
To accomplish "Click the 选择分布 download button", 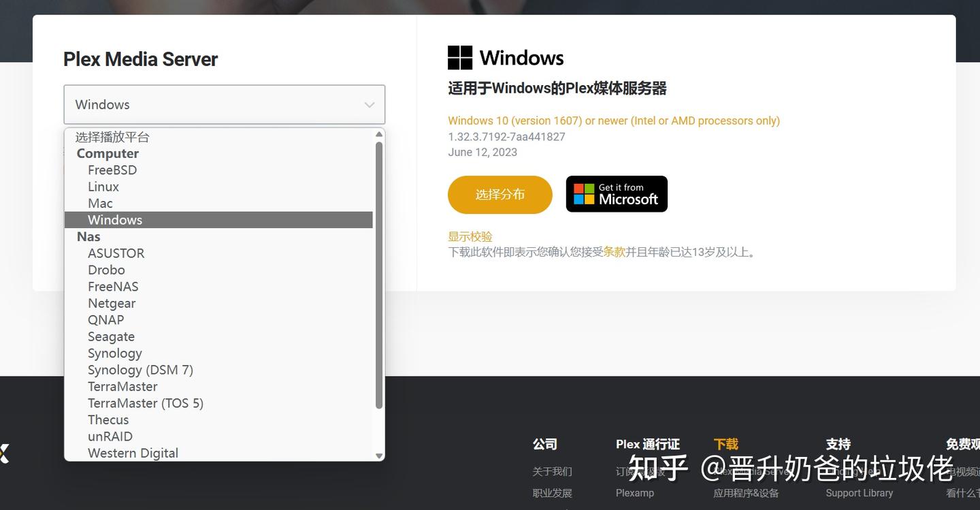I will coord(500,194).
